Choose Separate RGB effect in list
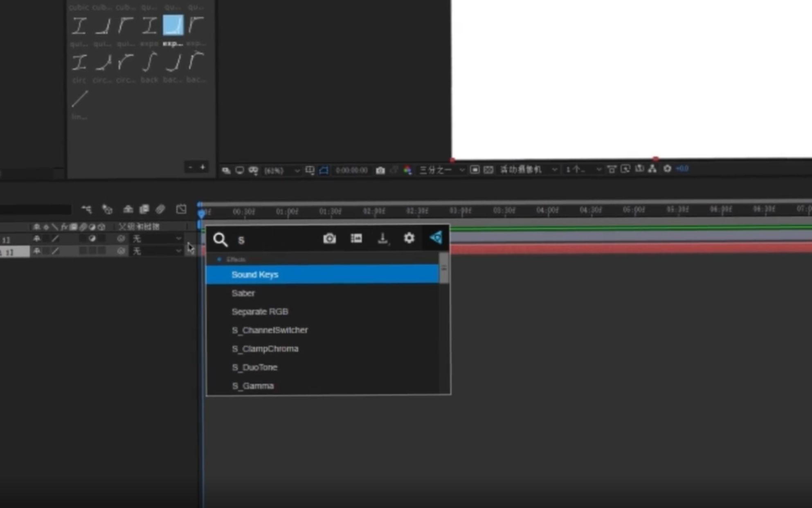812x508 pixels. [260, 312]
